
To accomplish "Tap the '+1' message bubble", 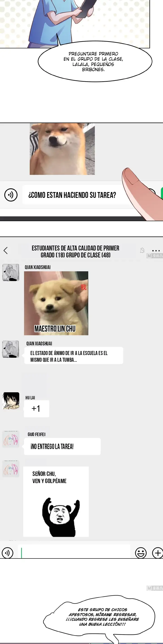I will (x=36, y=409).
